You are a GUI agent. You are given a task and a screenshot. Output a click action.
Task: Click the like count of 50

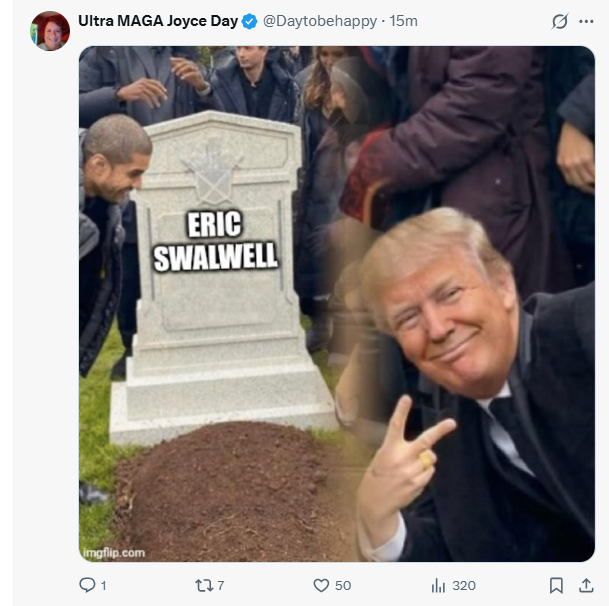click(x=342, y=585)
